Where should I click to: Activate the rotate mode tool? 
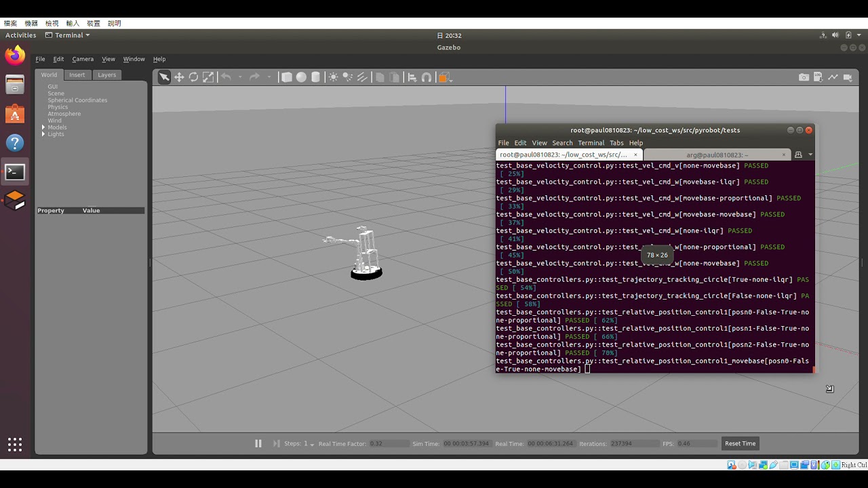point(193,77)
